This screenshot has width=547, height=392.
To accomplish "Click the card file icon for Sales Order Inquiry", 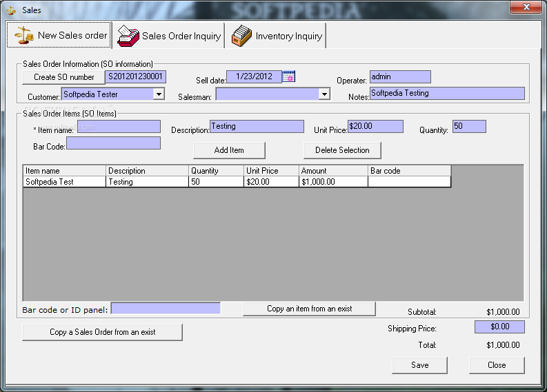I will click(128, 36).
